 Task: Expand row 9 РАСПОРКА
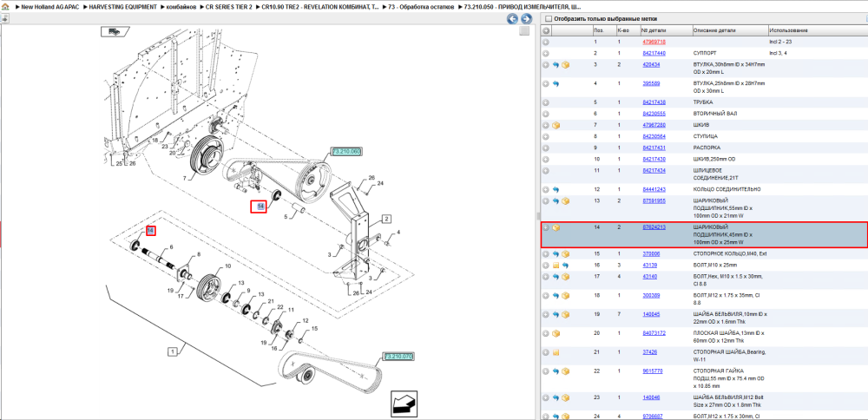[x=546, y=148]
